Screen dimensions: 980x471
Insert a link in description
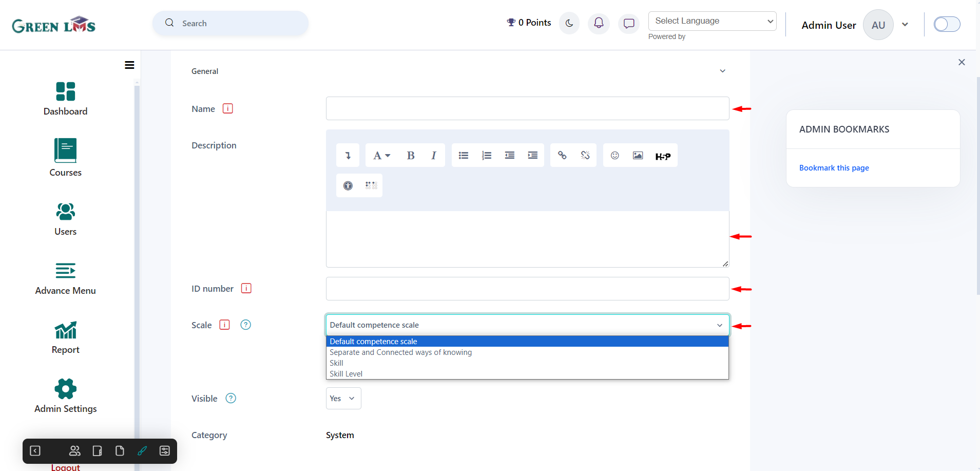[x=562, y=156]
